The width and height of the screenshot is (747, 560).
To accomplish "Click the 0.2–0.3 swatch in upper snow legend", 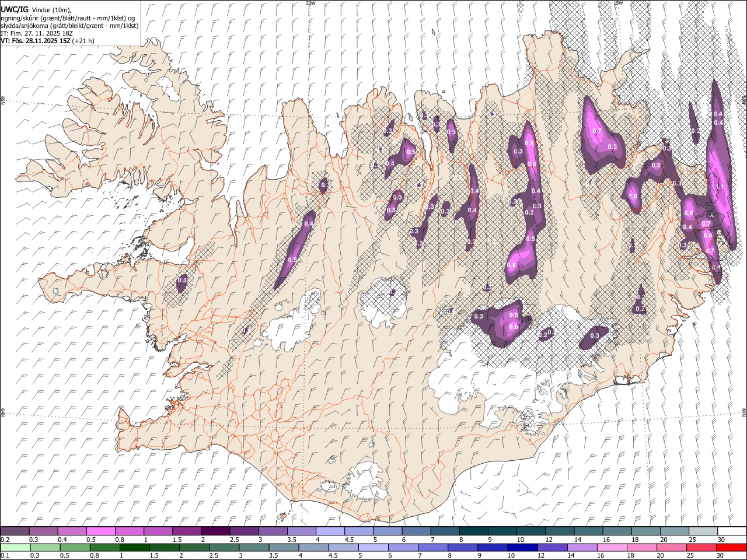I will click(x=15, y=531).
